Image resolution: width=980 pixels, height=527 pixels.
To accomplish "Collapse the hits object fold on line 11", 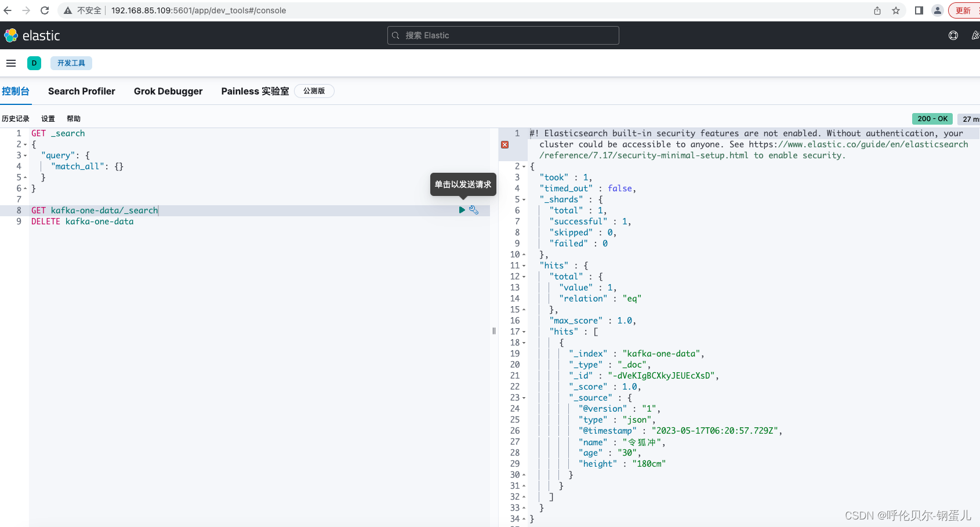I will click(x=524, y=266).
